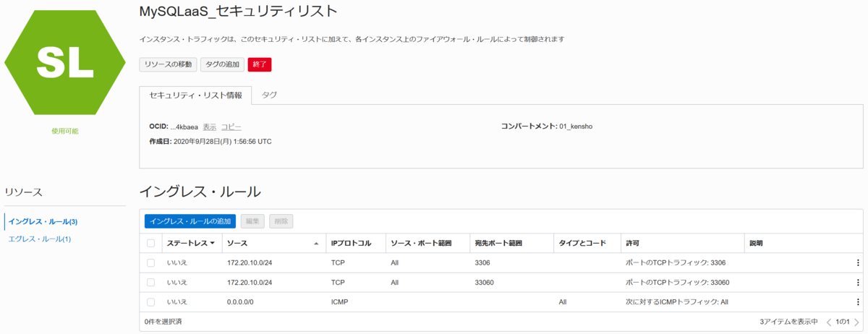The height and width of the screenshot is (334, 868).
Task: Switch to セキュリティ・リスト情報 tab
Action: [x=195, y=95]
